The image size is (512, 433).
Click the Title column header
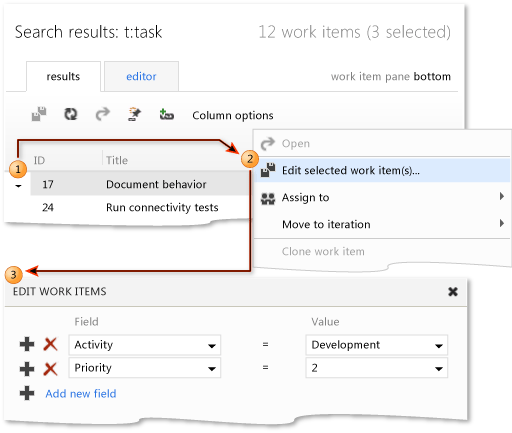117,160
